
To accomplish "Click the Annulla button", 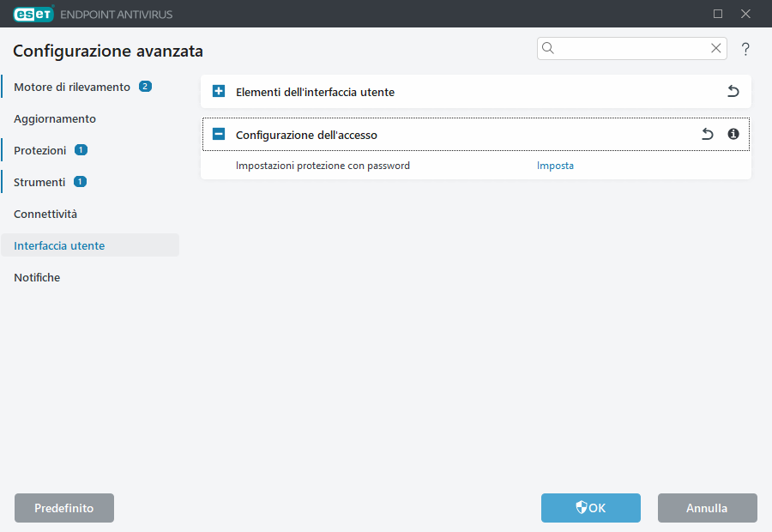I will (x=707, y=508).
